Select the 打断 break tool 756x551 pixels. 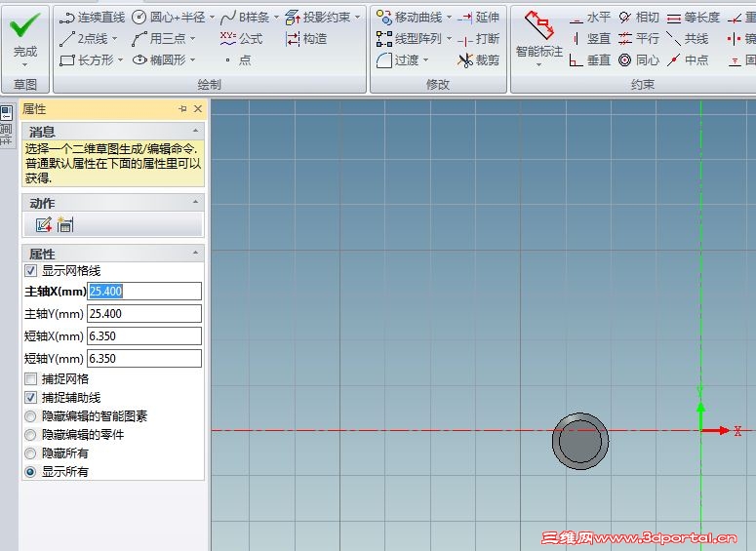click(478, 39)
